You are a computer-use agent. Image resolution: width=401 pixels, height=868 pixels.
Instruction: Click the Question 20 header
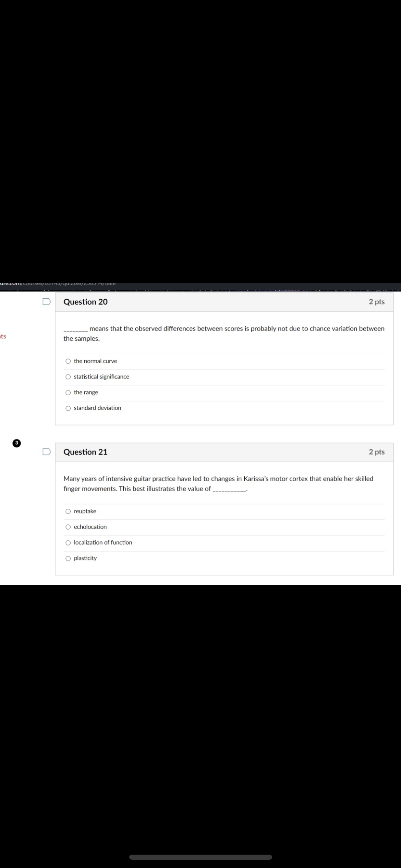click(x=86, y=302)
